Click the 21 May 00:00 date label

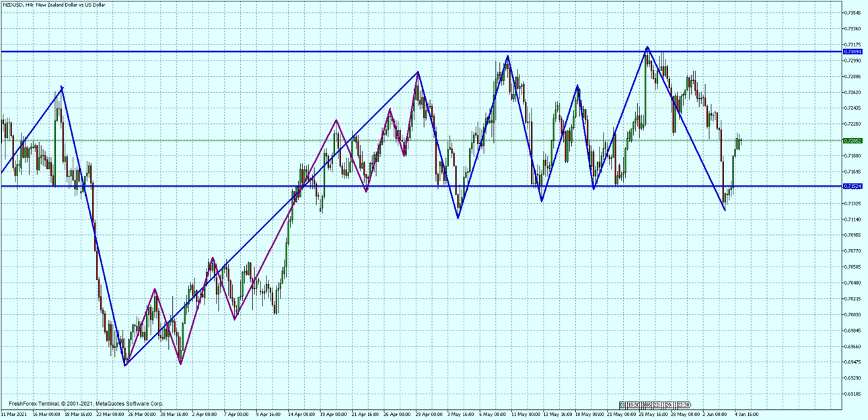[622, 415]
